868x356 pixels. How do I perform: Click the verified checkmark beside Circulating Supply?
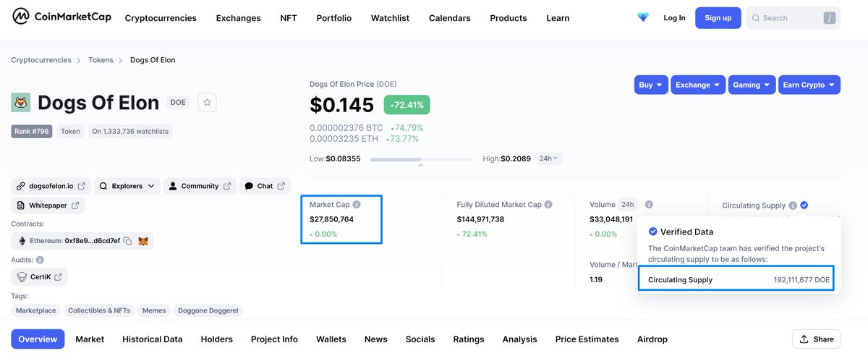pos(804,205)
